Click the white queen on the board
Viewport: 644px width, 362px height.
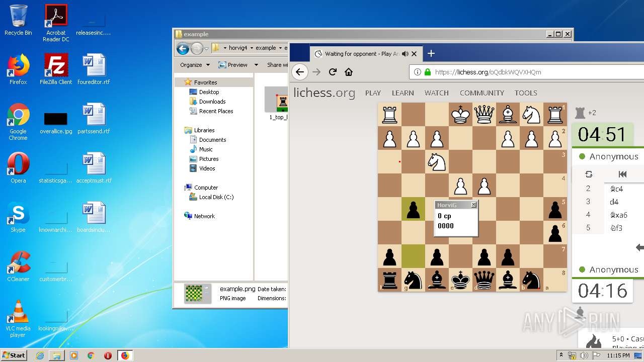pos(484,115)
